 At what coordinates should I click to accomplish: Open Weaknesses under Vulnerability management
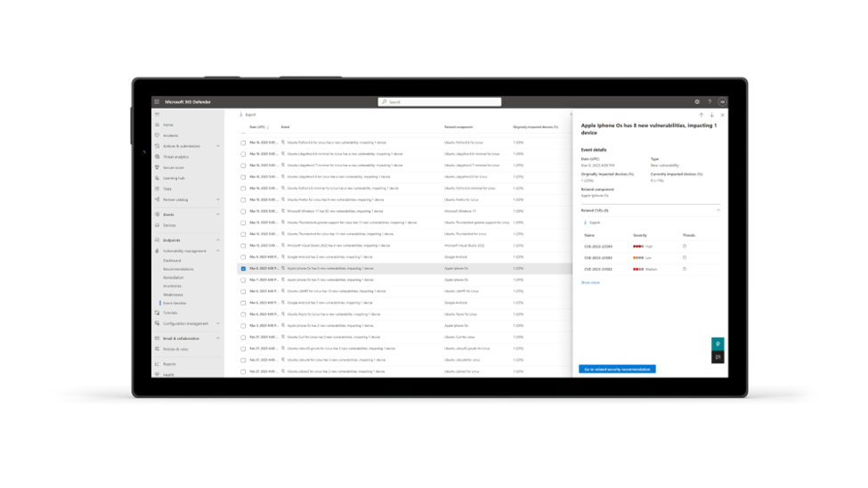(173, 296)
